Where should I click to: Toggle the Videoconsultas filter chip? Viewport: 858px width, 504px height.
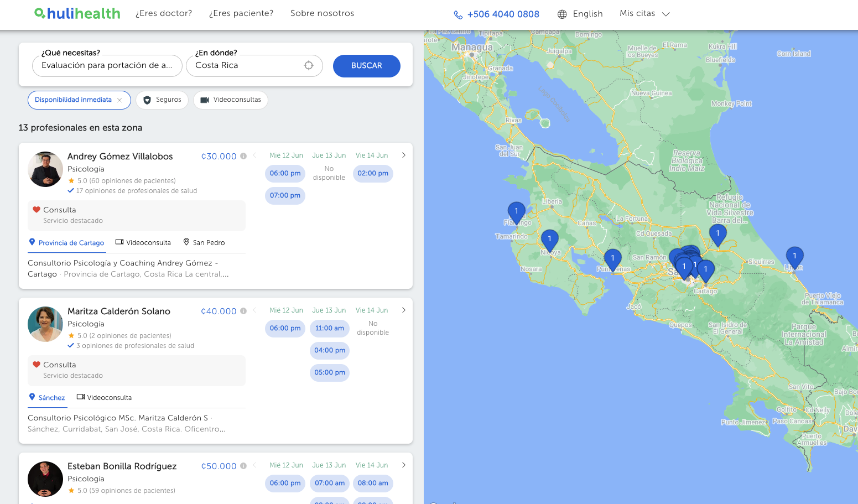pyautogui.click(x=231, y=100)
